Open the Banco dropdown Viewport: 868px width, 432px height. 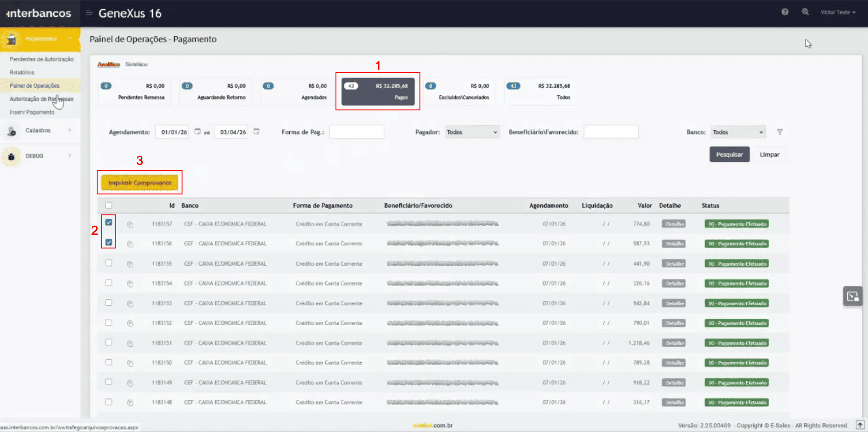738,132
